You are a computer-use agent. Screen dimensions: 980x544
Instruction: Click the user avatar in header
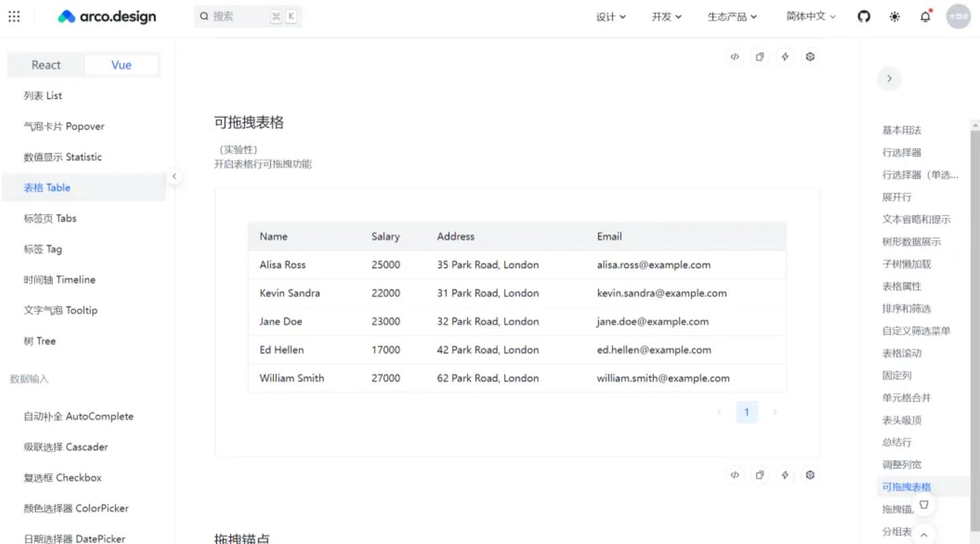click(x=958, y=16)
